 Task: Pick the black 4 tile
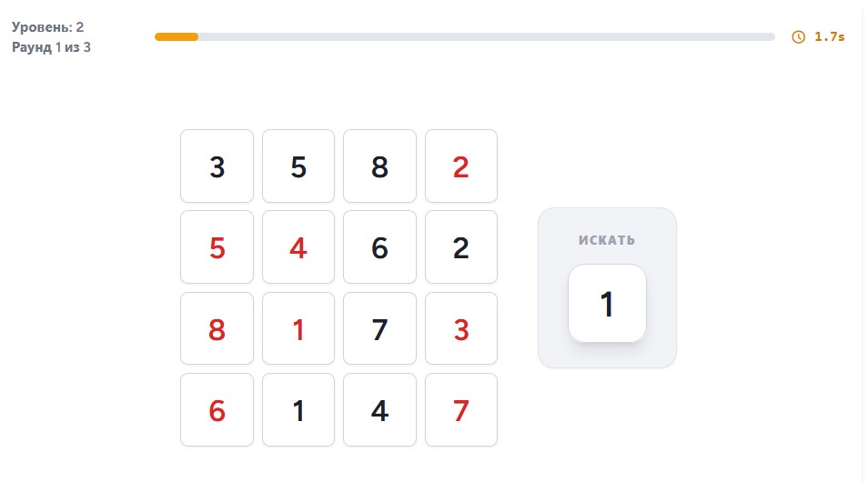point(379,410)
